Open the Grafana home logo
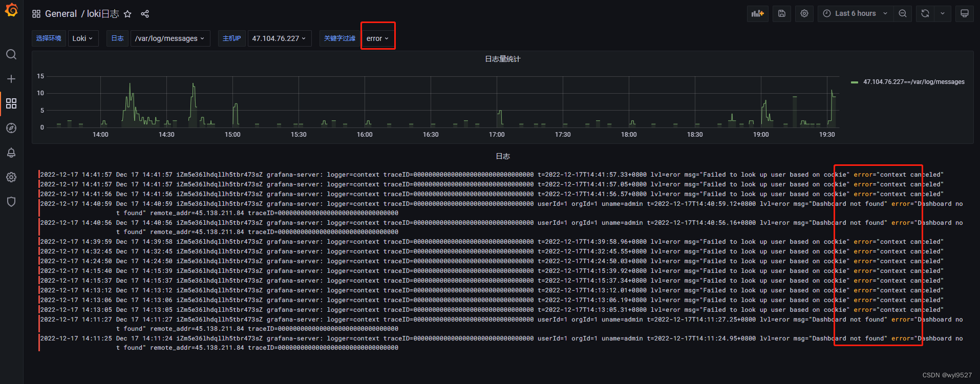980x384 pixels. pos(11,10)
